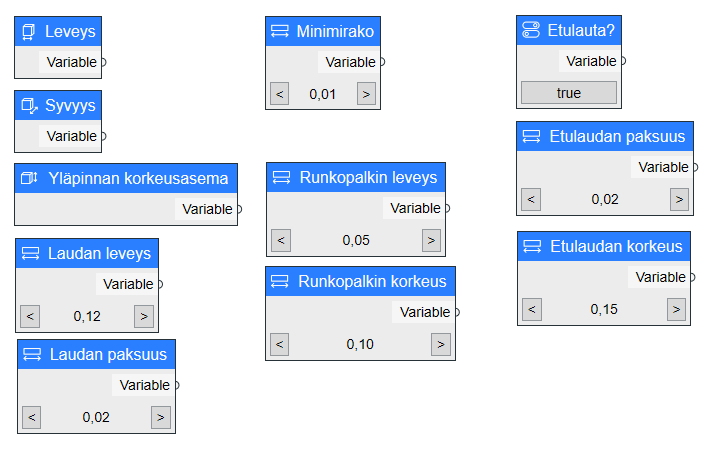Decrease Laudan leveys value with left arrow

pyautogui.click(x=30, y=316)
